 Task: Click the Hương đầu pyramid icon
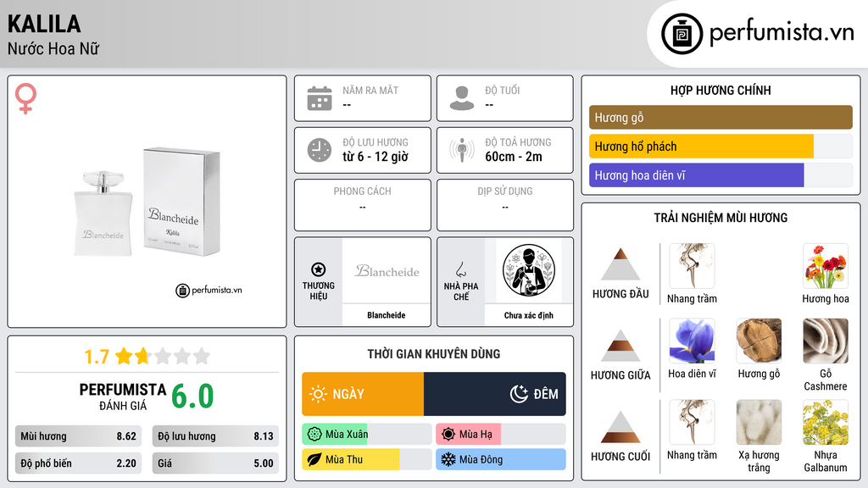[620, 264]
